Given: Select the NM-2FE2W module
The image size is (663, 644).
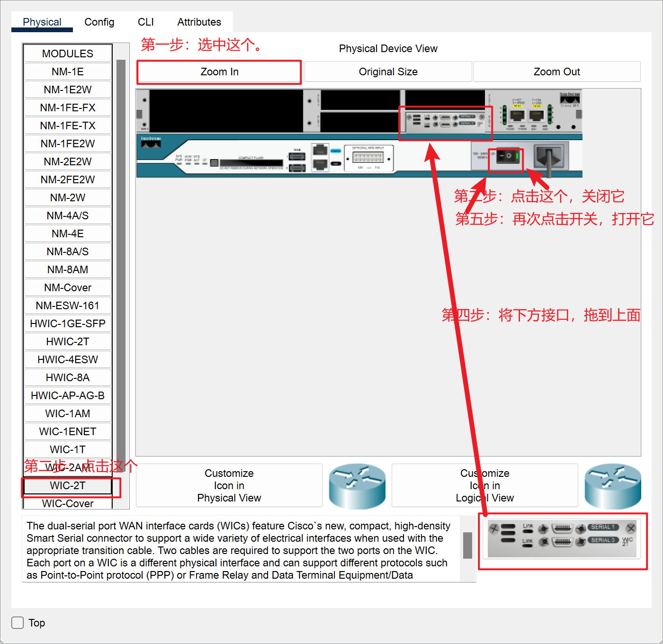Looking at the screenshot, I should (x=68, y=179).
